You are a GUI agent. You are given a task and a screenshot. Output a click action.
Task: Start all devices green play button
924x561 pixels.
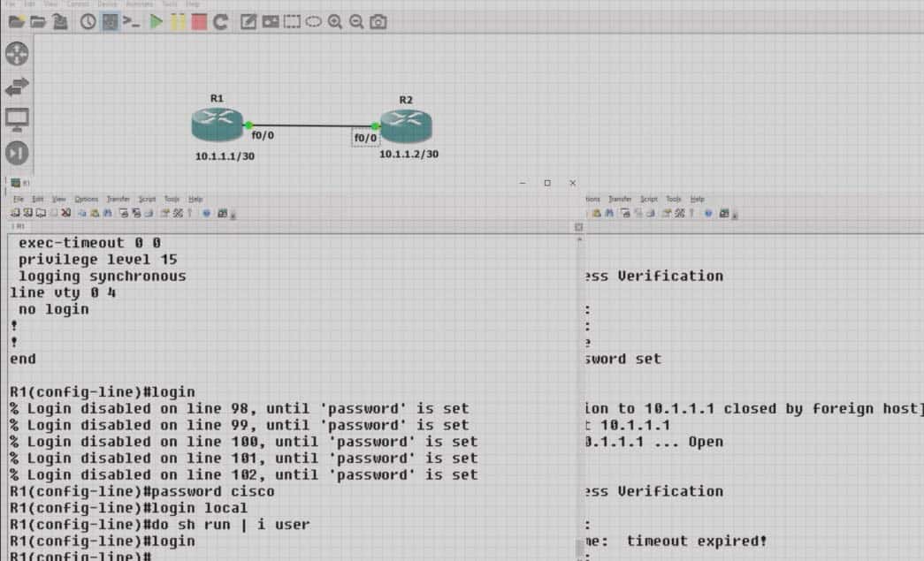(157, 22)
